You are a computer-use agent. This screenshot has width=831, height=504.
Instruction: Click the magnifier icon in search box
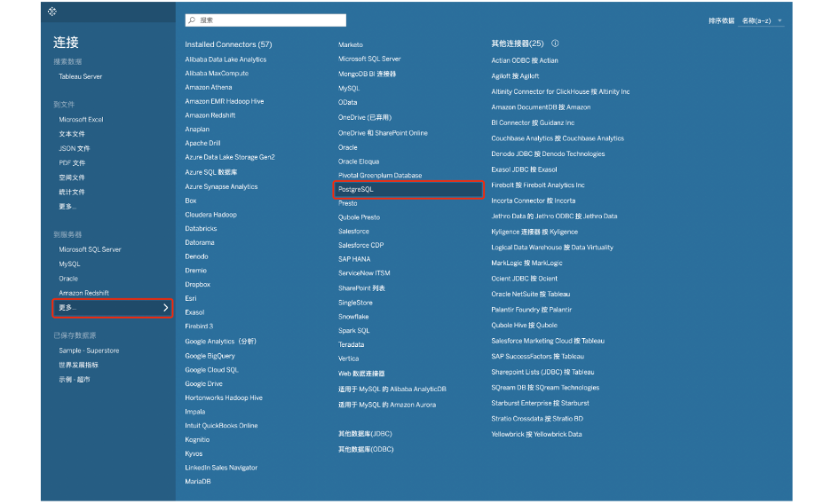192,20
